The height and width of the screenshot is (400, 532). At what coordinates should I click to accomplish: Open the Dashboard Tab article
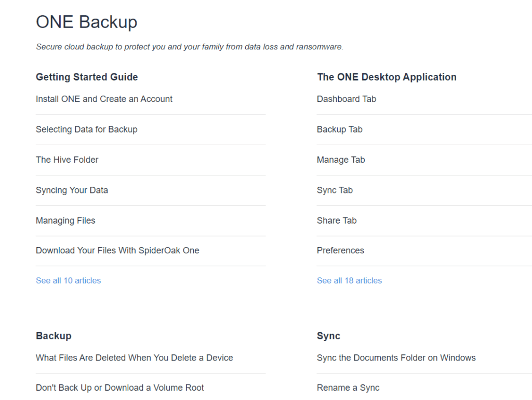347,99
